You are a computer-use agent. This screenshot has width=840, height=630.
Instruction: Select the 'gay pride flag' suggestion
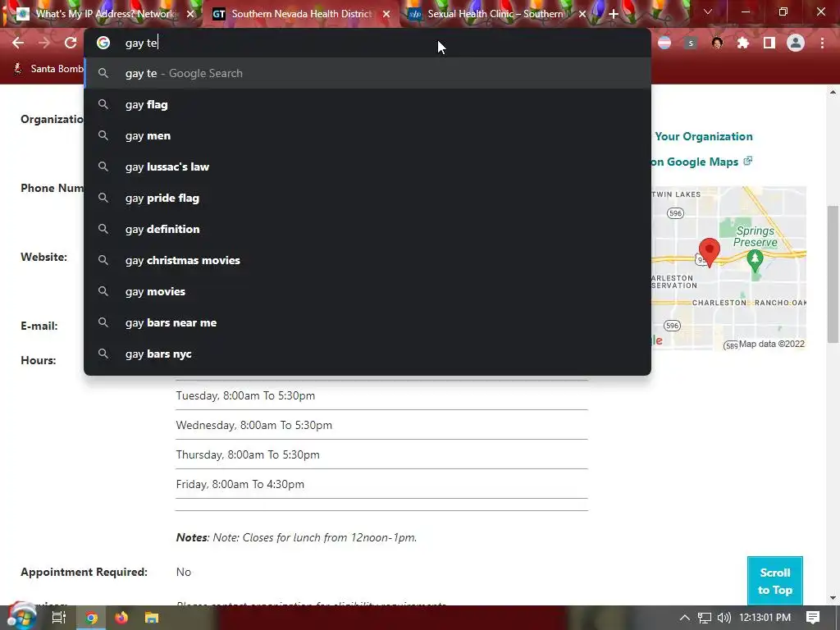point(367,198)
